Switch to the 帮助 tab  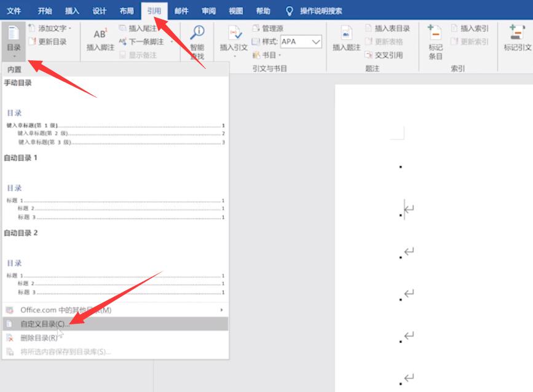click(x=263, y=11)
